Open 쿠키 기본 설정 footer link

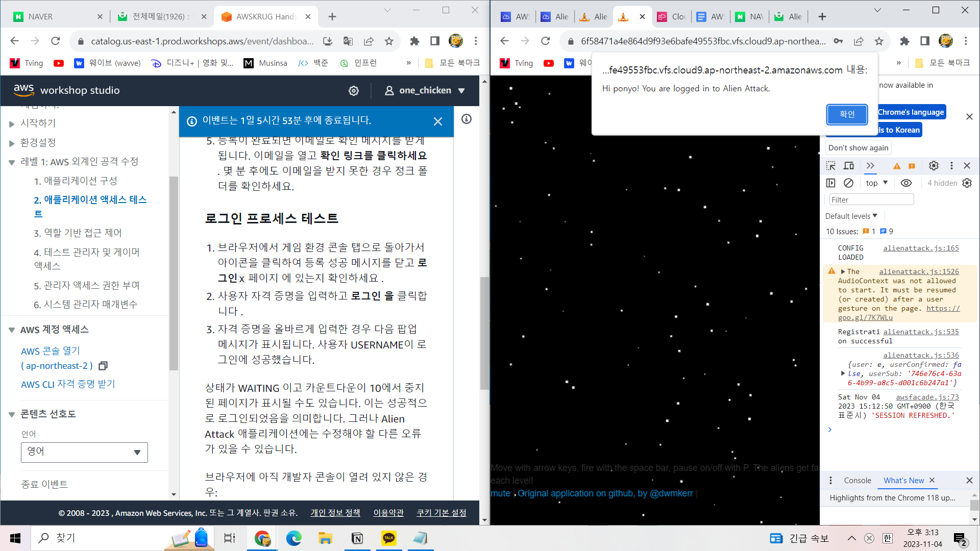coord(442,513)
